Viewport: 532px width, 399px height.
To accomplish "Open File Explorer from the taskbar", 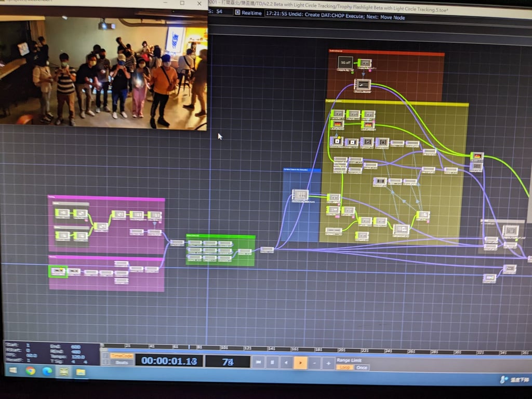I will pos(81,372).
